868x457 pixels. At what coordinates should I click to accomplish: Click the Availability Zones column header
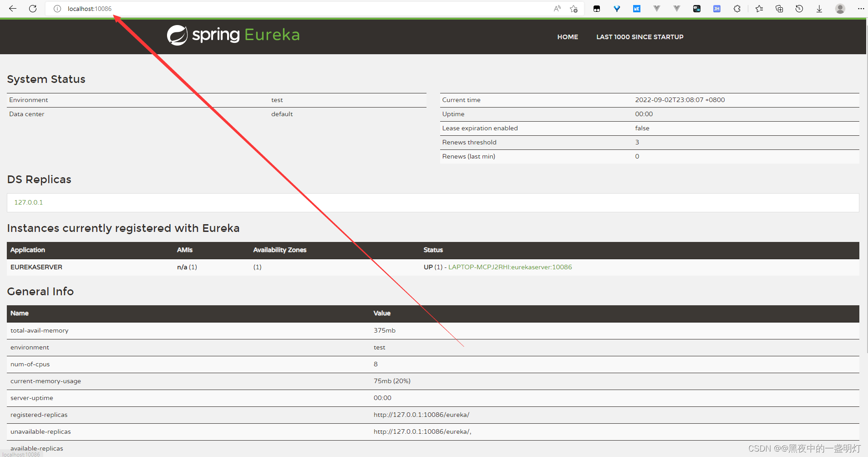coord(280,250)
